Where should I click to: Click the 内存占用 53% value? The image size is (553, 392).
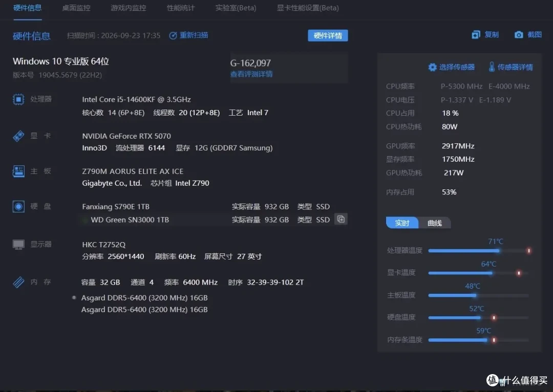[x=449, y=192]
